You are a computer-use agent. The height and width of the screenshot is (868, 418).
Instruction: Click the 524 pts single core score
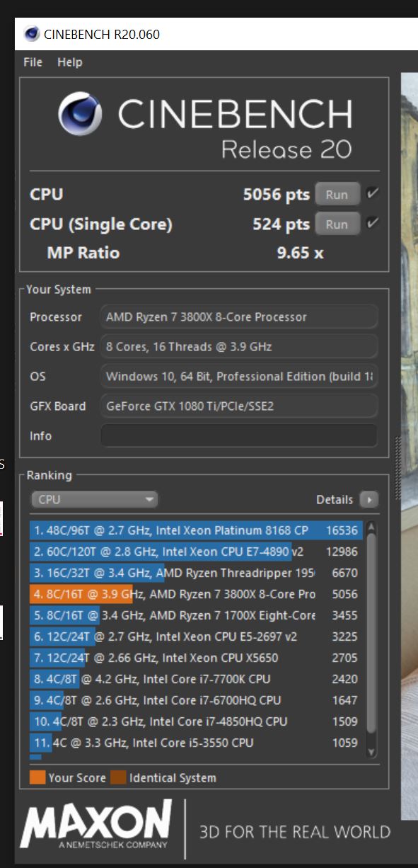point(281,224)
